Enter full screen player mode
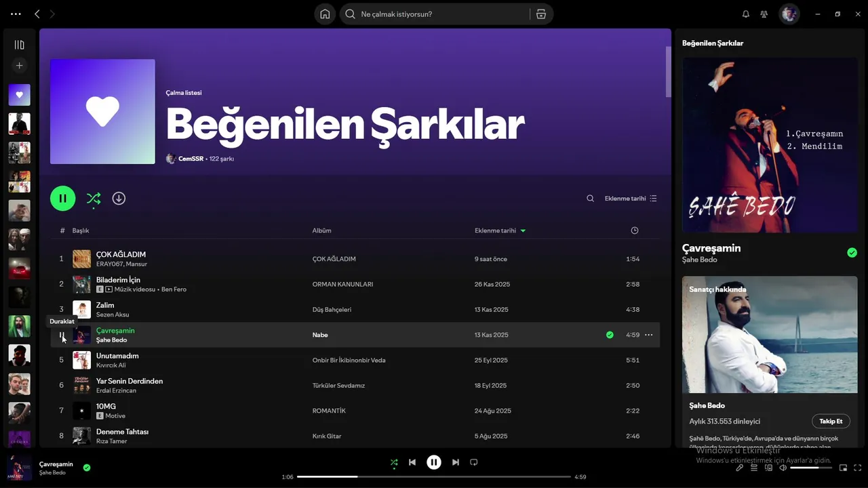The height and width of the screenshot is (488, 868). click(x=858, y=468)
